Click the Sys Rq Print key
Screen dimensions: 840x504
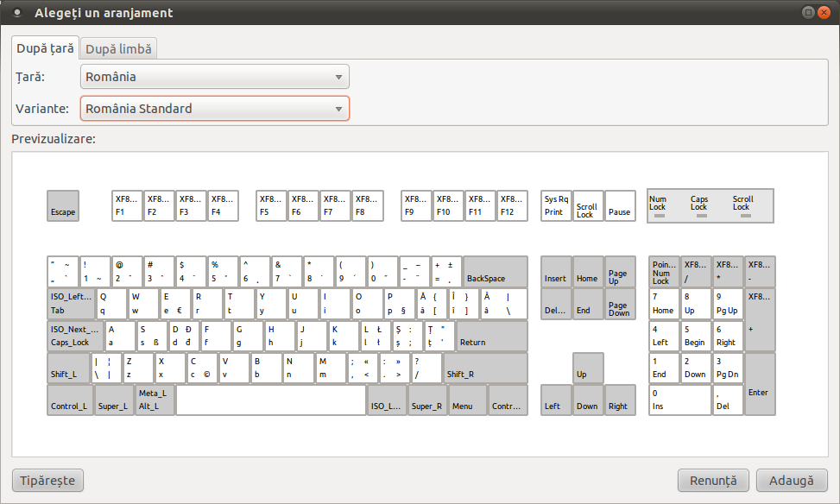tap(556, 205)
